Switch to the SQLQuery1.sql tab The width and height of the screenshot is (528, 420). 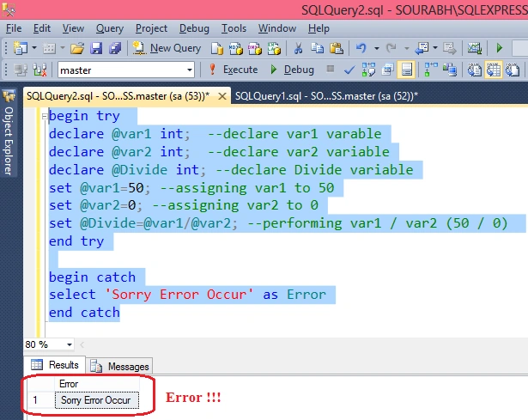pyautogui.click(x=326, y=96)
